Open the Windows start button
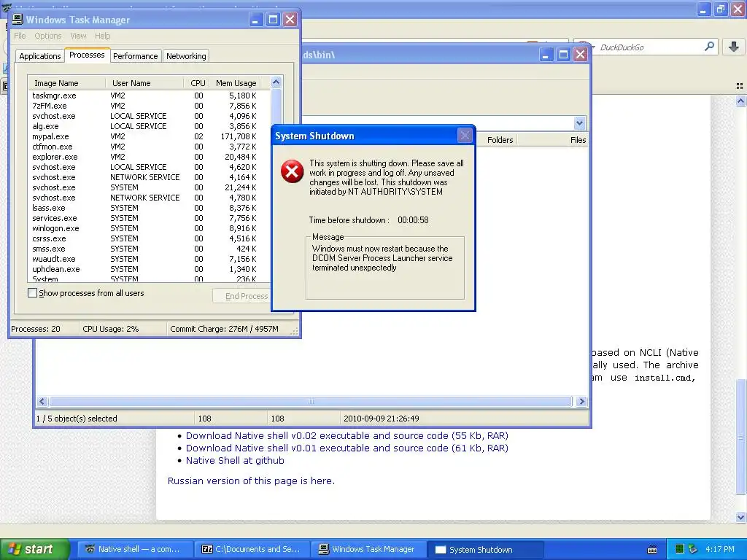The image size is (747, 560). click(35, 549)
